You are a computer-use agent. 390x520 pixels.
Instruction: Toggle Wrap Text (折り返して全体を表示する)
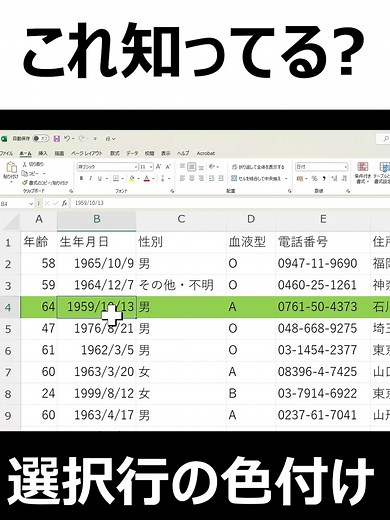pyautogui.click(x=258, y=167)
